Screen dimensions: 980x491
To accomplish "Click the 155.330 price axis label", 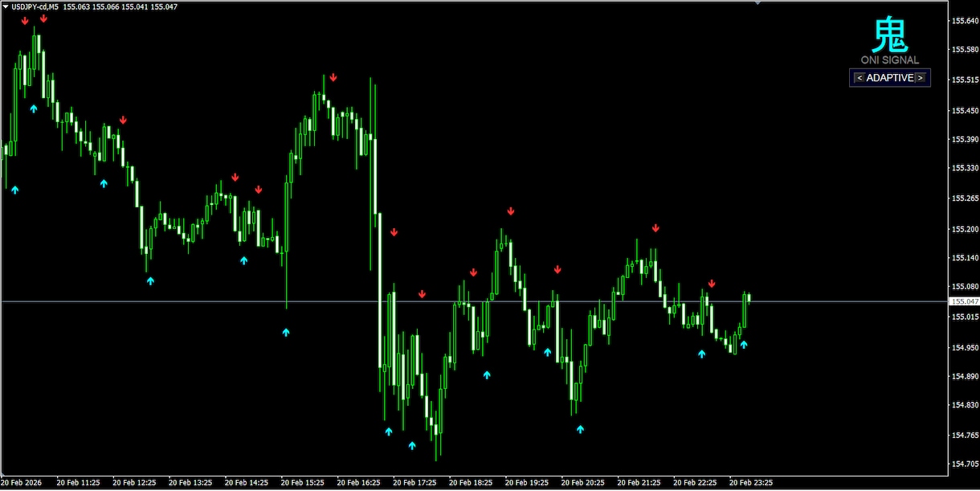I will point(964,169).
